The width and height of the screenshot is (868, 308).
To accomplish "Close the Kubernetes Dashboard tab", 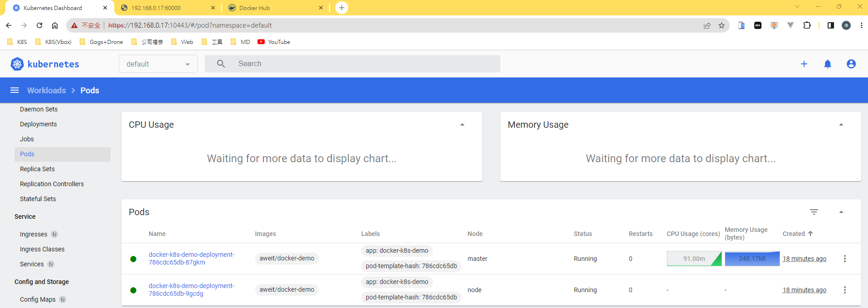I will 105,8.
